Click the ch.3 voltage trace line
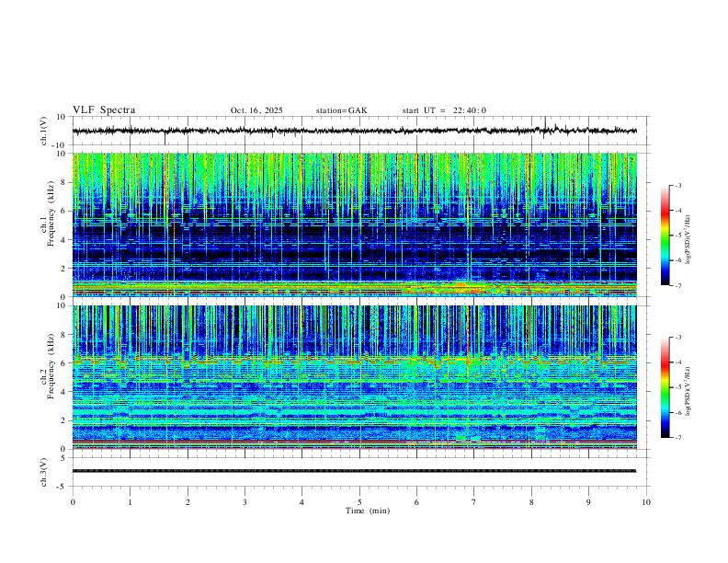Image resolution: width=728 pixels, height=563 pixels. [354, 471]
